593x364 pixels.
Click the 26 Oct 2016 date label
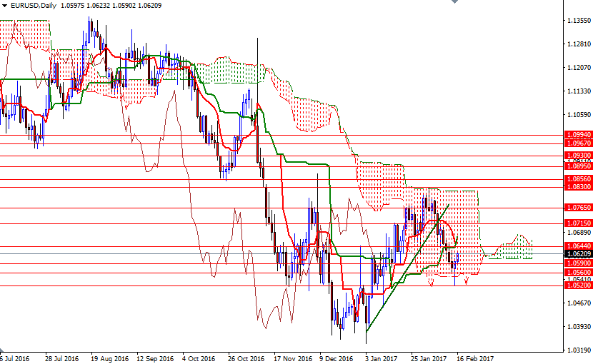(246, 358)
